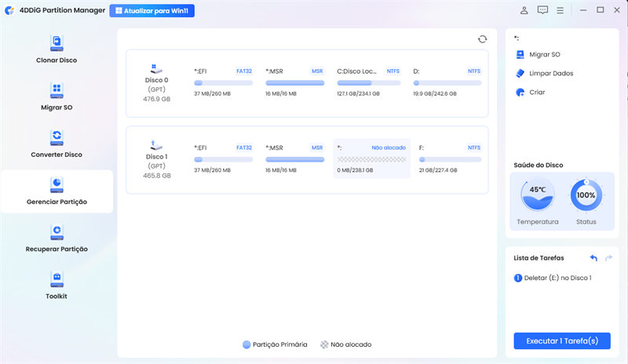
Task: Open the feedback message icon
Action: click(x=542, y=11)
